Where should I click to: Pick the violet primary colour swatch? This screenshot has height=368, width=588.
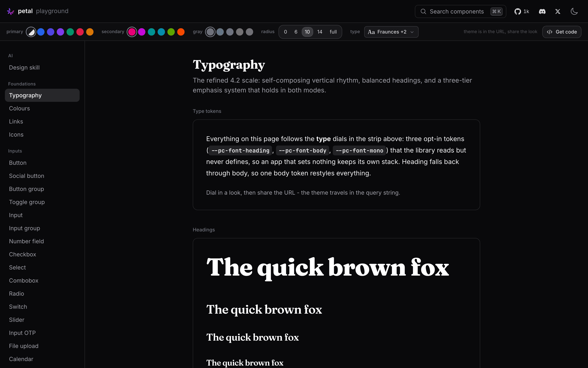point(60,32)
